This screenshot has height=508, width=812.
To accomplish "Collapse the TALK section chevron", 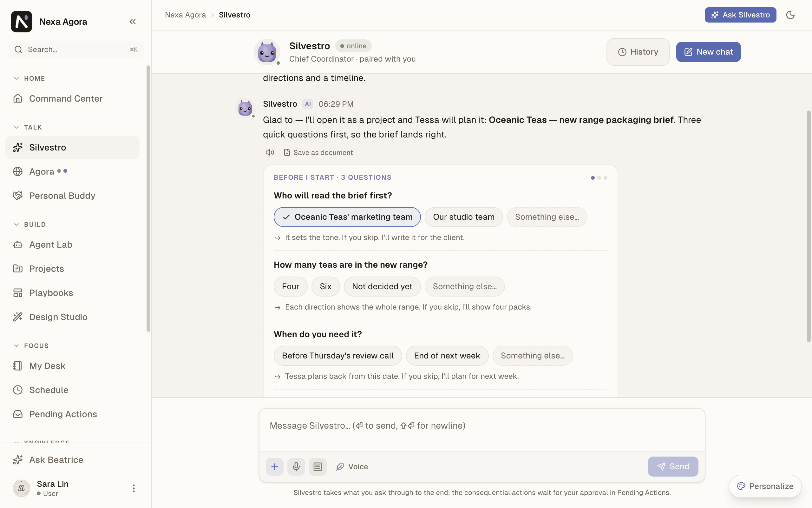I will click(x=16, y=127).
